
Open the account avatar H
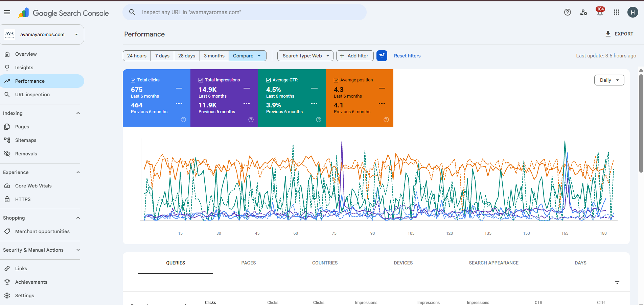(633, 12)
